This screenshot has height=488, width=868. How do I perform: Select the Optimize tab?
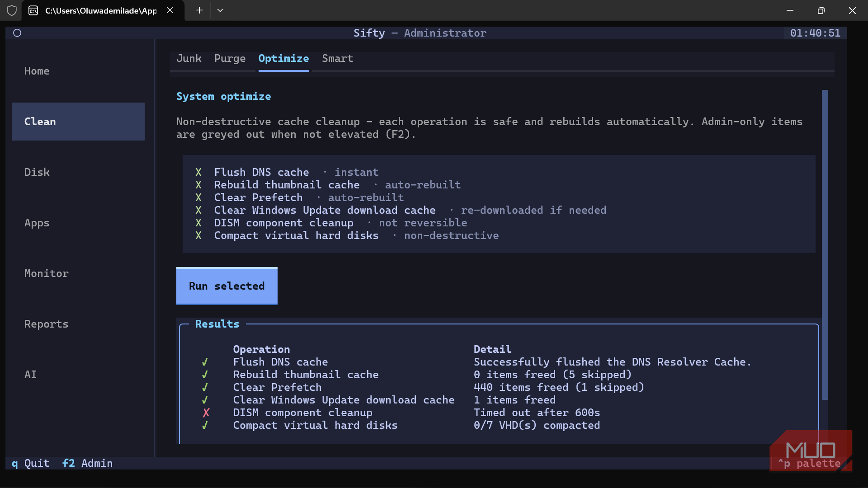coord(283,58)
